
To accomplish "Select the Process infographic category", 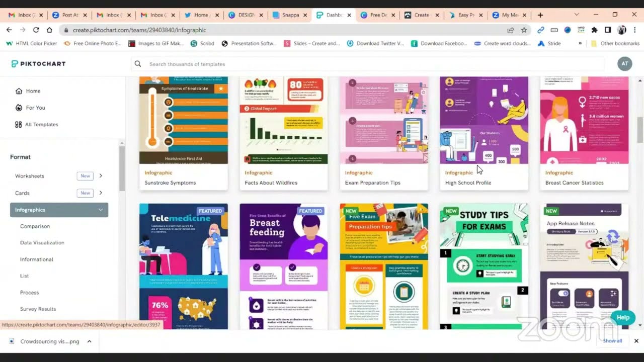I will 29,293.
